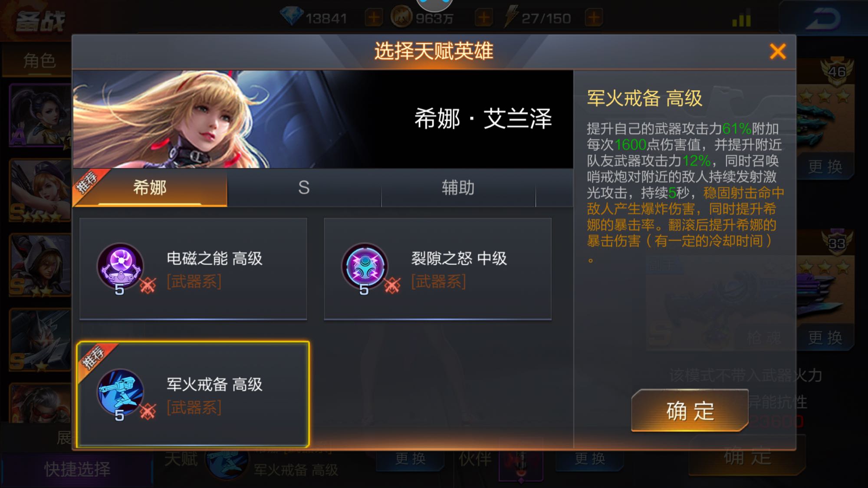The height and width of the screenshot is (488, 868).
Task: Add diamonds using the plus icon beside 13841
Action: [374, 18]
